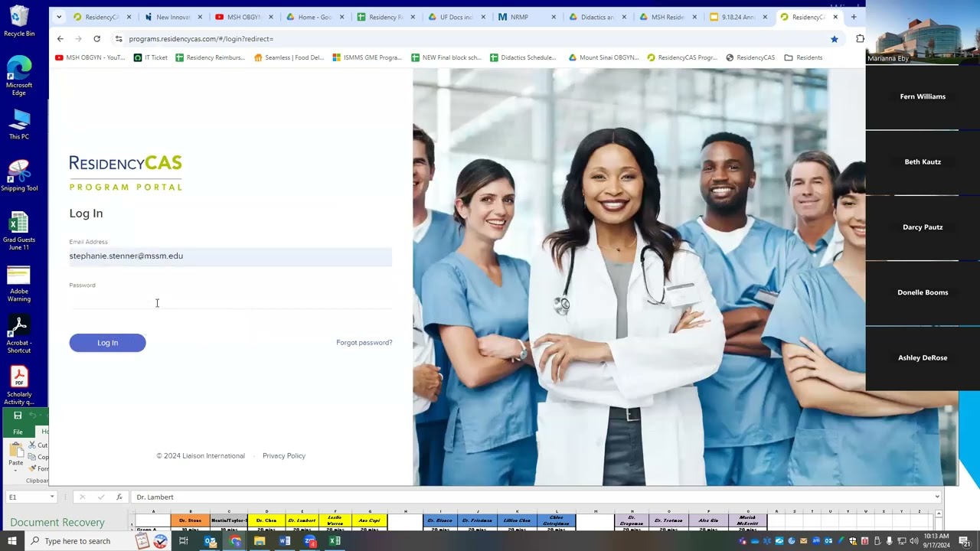Open Seamless Food Delivery bookmark

(x=289, y=57)
